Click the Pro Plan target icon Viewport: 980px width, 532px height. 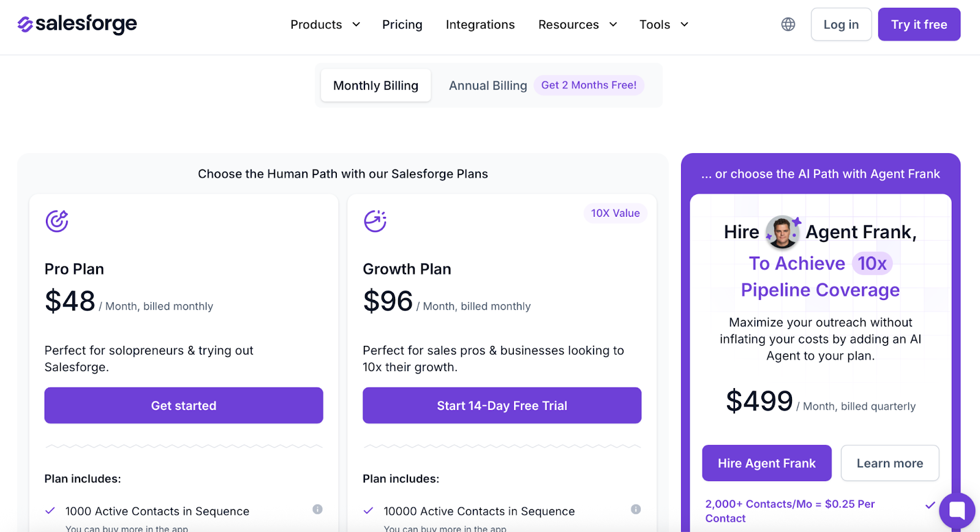point(57,221)
